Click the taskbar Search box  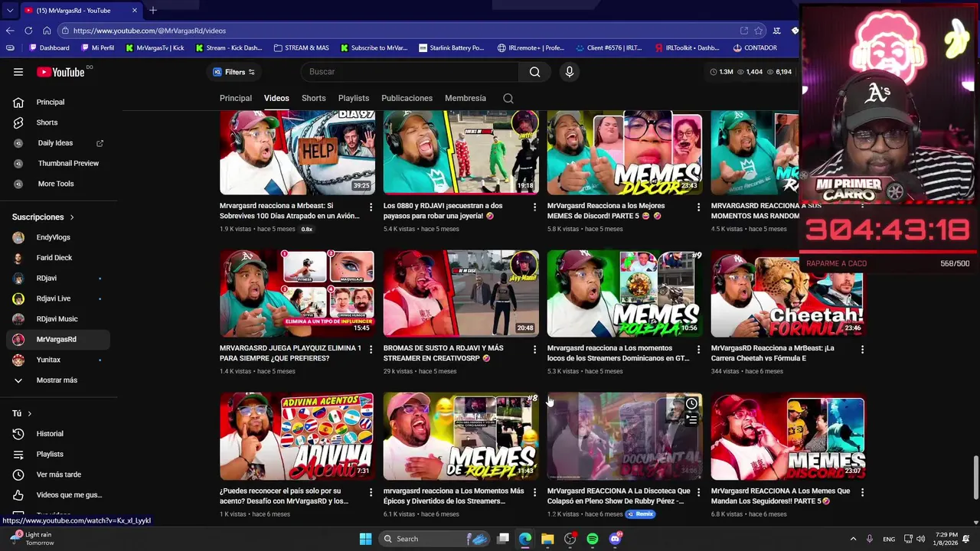click(436, 539)
